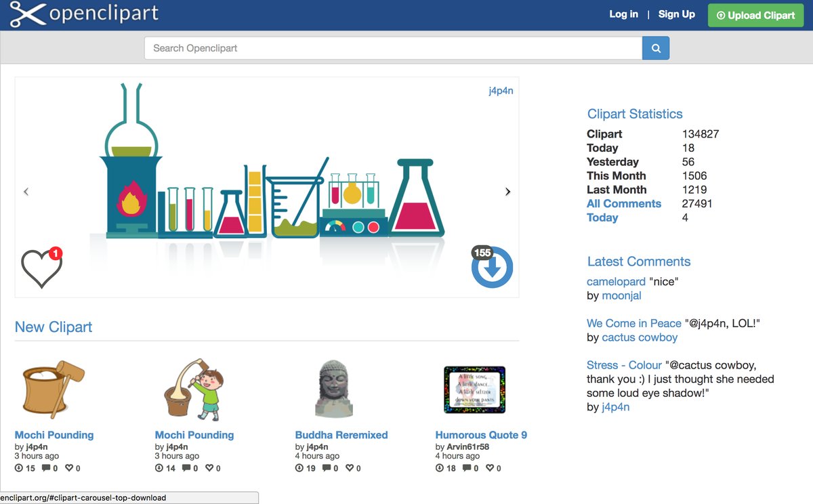Click heart icon under first Mochi Pounding

[x=69, y=468]
